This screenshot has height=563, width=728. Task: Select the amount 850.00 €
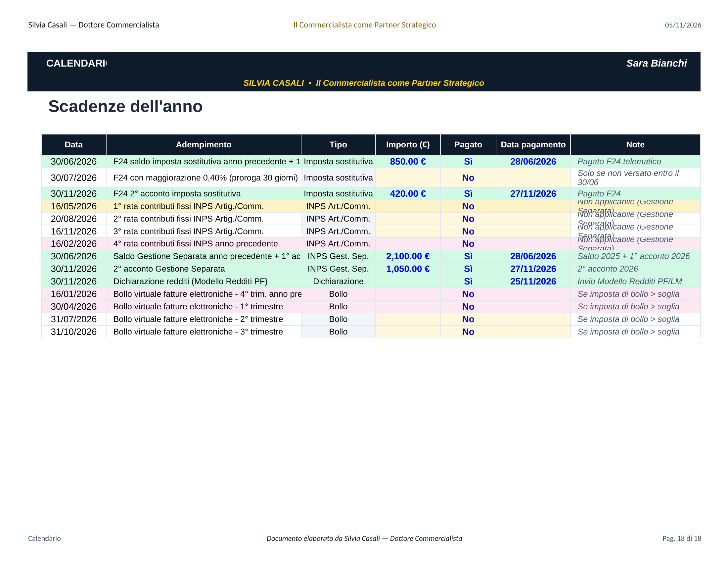408,161
